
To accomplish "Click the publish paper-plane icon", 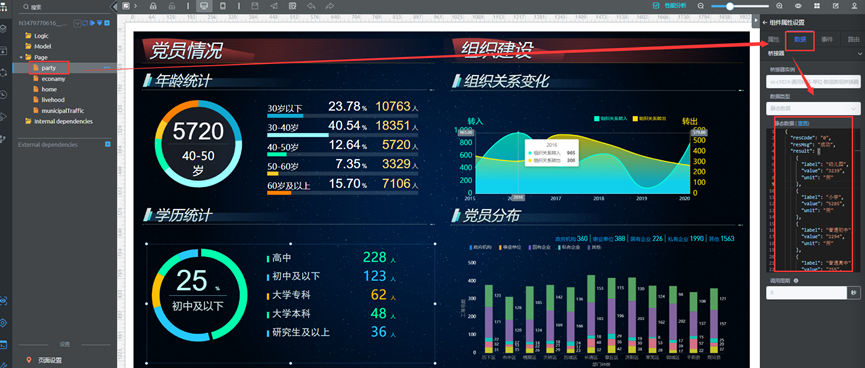I will click(274, 6).
